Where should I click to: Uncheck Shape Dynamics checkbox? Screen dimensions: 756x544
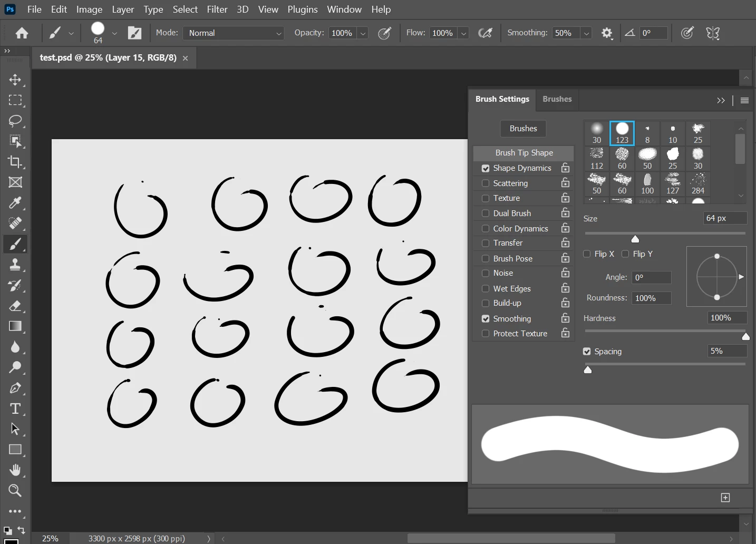(486, 168)
